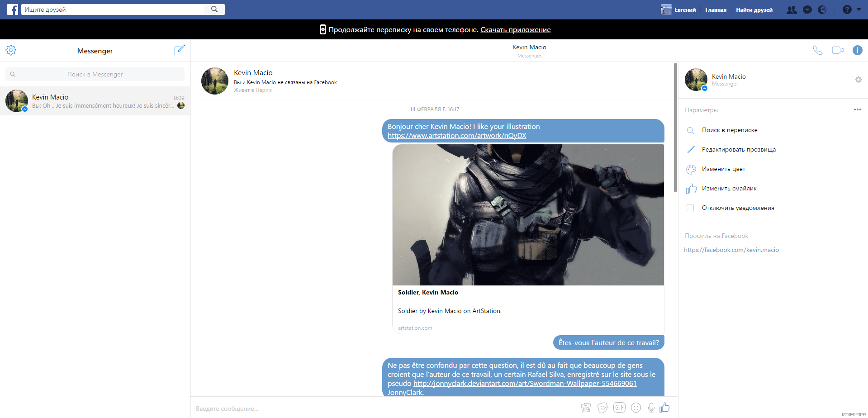
Task: Click Kevin Macio avatar in info panel
Action: coord(696,80)
